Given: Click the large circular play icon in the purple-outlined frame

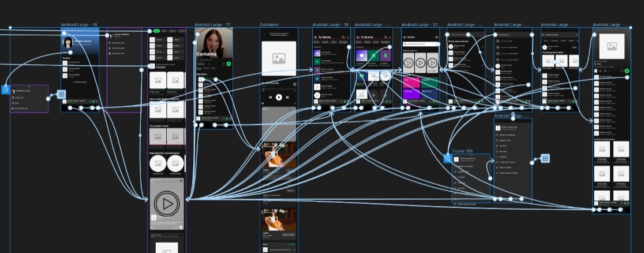Looking at the screenshot, I should 167,204.
